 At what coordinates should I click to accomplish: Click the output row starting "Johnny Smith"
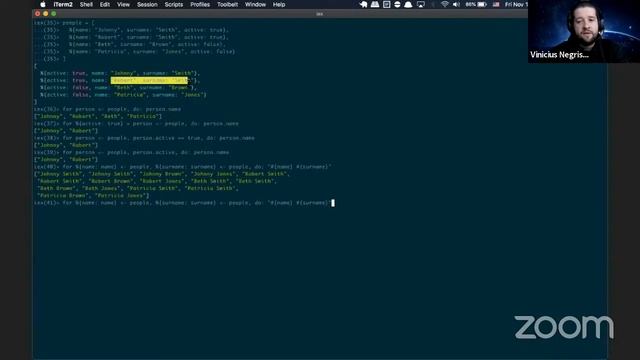(162, 174)
